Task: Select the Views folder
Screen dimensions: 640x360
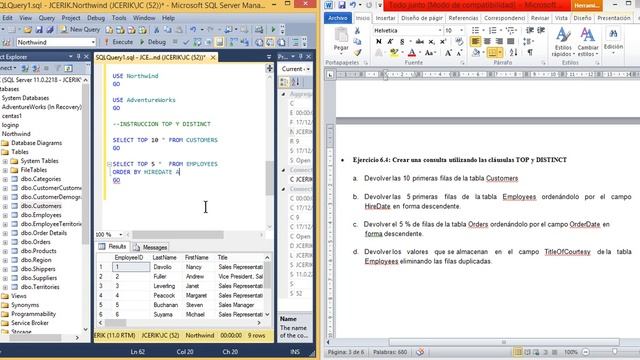Action: tap(19, 296)
